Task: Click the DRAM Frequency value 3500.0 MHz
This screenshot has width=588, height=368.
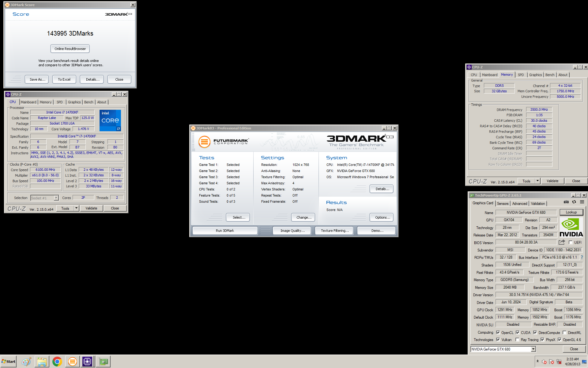Action: click(x=539, y=109)
